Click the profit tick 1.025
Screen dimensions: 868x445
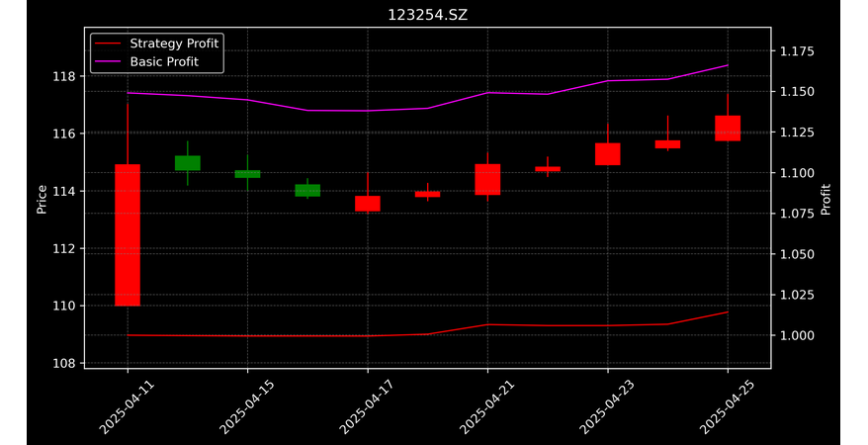797,295
